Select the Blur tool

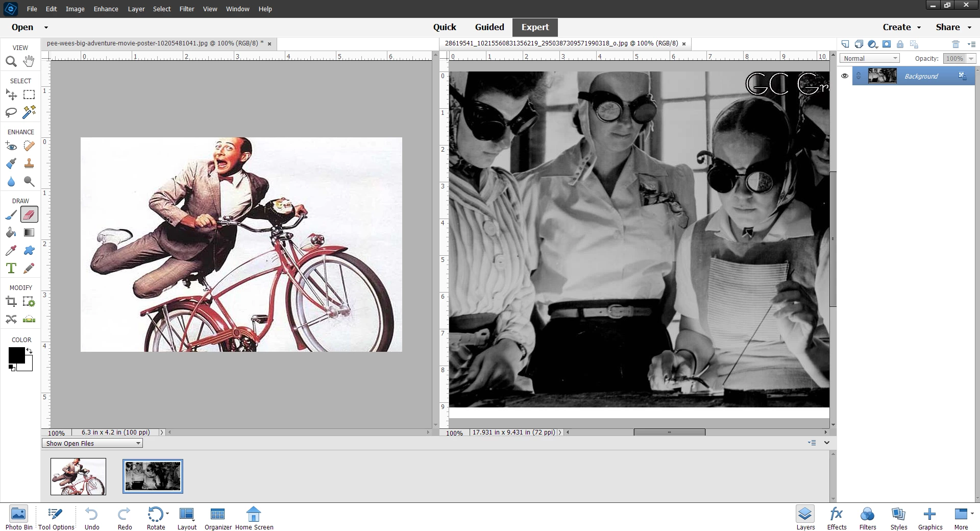(x=11, y=181)
